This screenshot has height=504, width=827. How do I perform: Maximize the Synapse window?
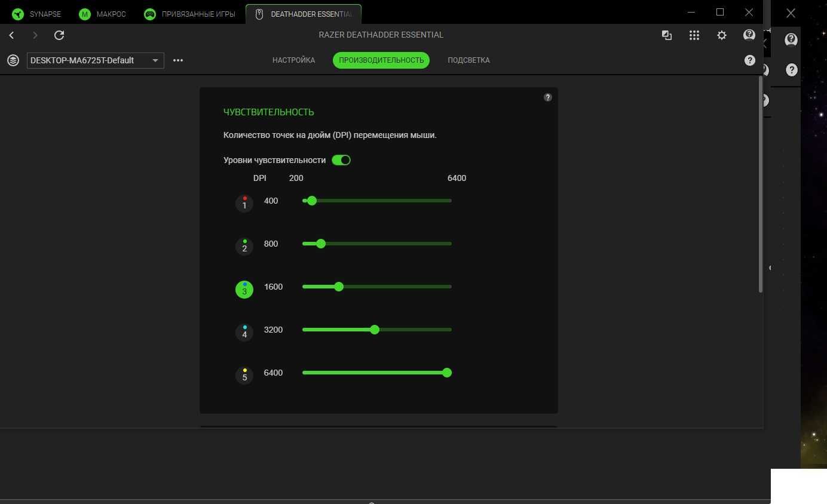720,13
